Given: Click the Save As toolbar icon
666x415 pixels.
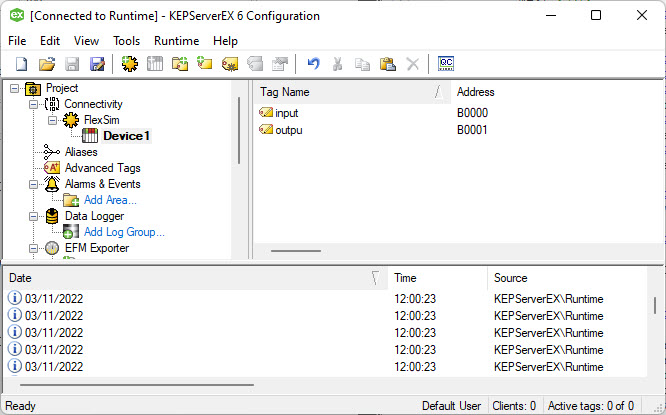Looking at the screenshot, I should pos(97,64).
